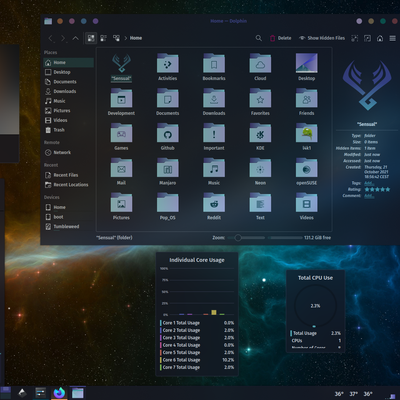Go up to the parent folder

tap(76, 38)
